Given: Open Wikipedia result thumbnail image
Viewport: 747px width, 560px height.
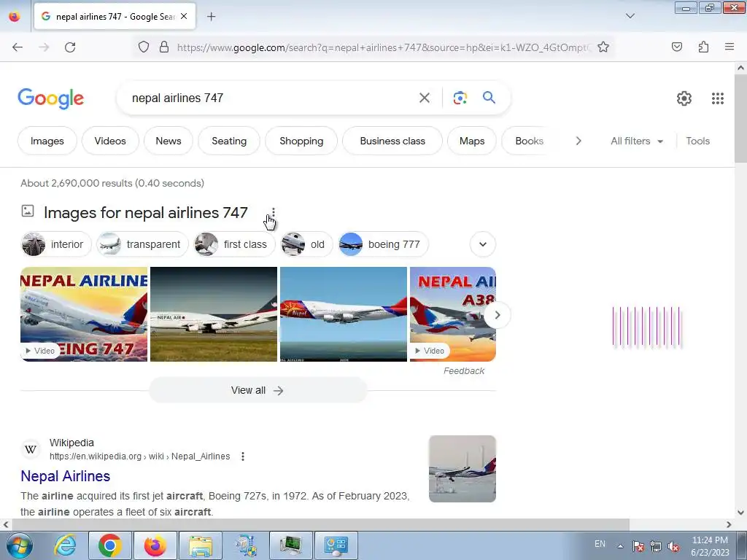Looking at the screenshot, I should (x=462, y=469).
